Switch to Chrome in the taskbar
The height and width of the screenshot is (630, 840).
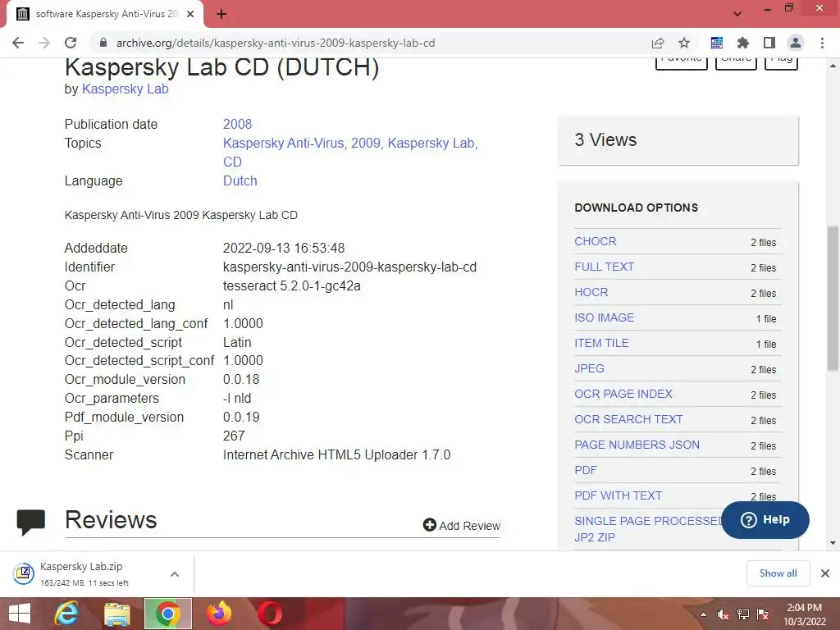(167, 614)
